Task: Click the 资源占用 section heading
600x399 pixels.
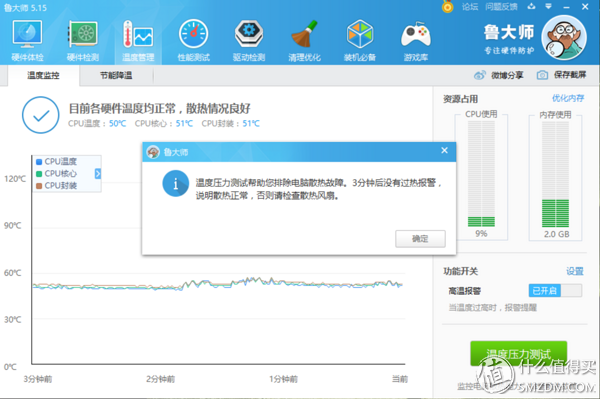Action: (460, 99)
